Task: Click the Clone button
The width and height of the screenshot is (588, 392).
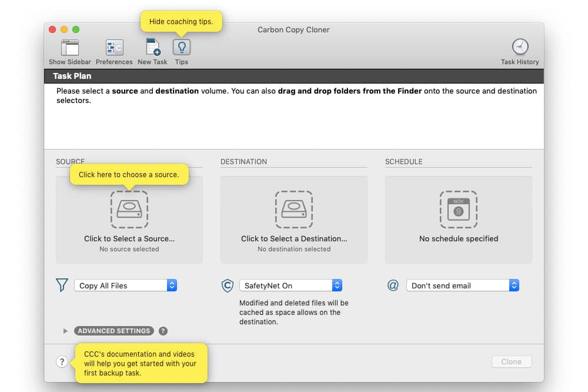Action: [512, 361]
